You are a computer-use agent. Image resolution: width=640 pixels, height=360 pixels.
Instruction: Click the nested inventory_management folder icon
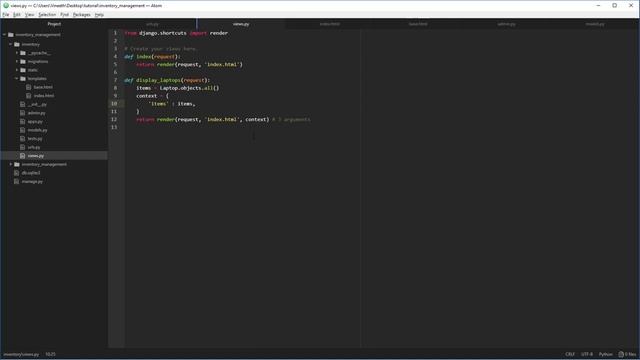pyautogui.click(x=17, y=164)
